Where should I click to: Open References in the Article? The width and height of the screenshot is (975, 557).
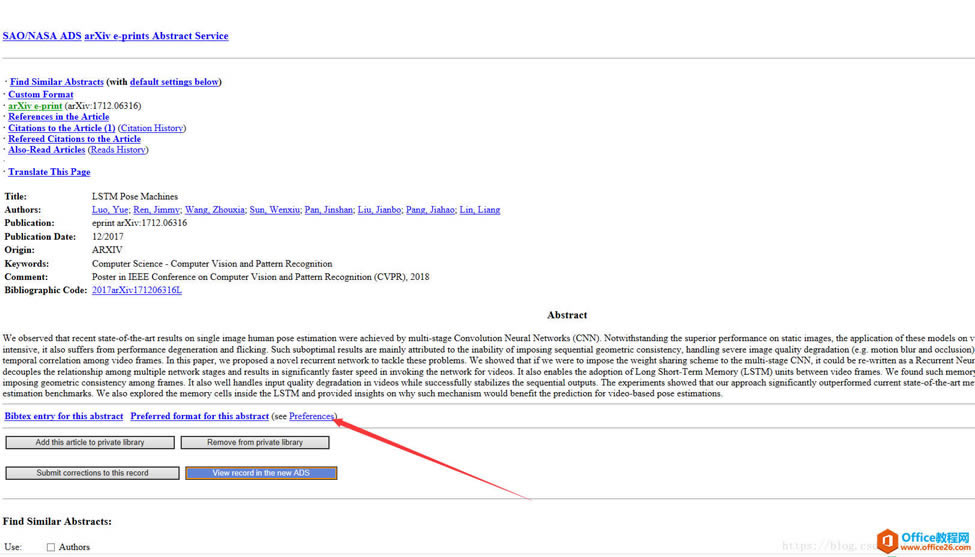[58, 117]
